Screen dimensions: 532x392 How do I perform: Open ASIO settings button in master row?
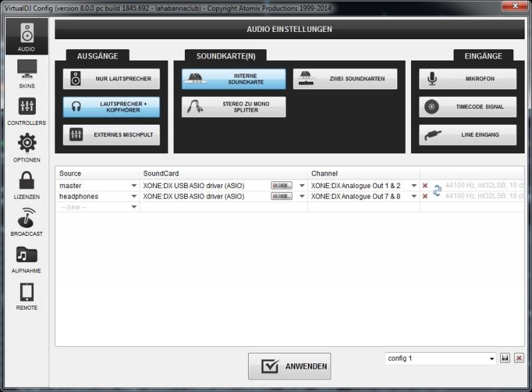[x=281, y=186]
